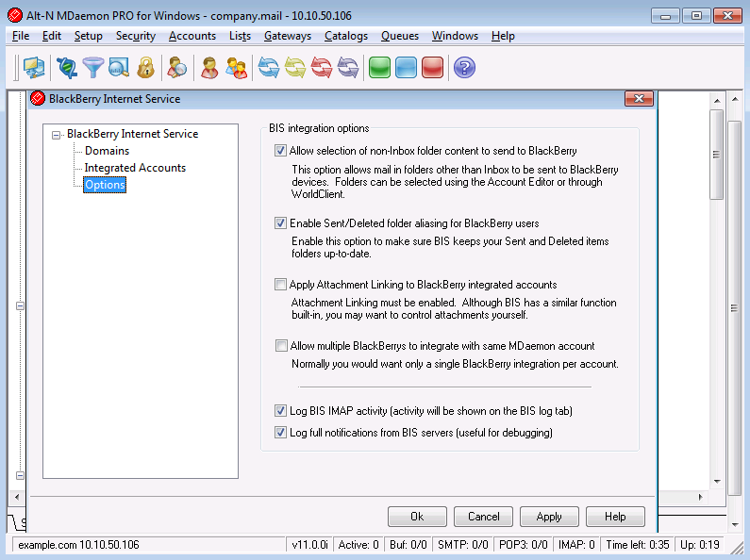Open the Help menu
750x560 pixels.
click(503, 36)
